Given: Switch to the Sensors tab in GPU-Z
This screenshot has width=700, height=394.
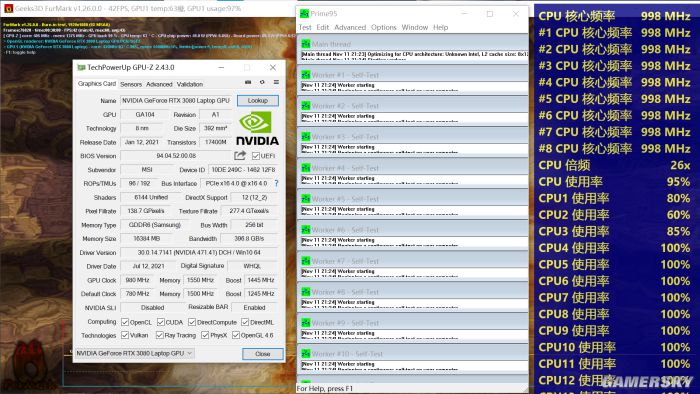Looking at the screenshot, I should point(131,84).
